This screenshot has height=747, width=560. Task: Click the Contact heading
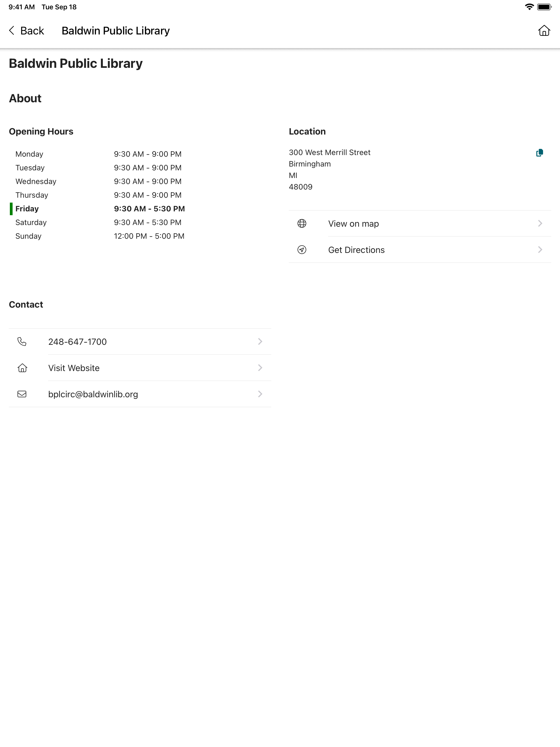tap(26, 305)
